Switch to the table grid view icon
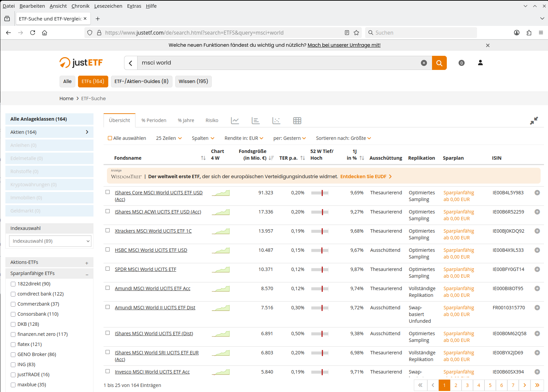This screenshot has height=392, width=548. [x=297, y=121]
